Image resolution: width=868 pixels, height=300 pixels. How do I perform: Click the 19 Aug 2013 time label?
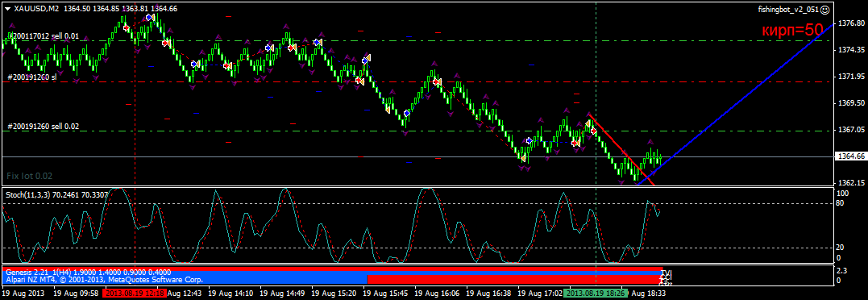pyautogui.click(x=23, y=293)
